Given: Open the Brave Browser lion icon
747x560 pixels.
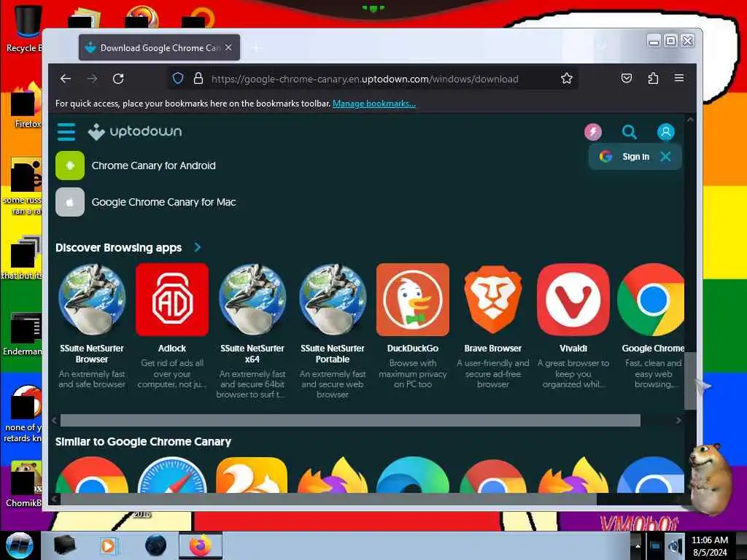Looking at the screenshot, I should point(493,300).
